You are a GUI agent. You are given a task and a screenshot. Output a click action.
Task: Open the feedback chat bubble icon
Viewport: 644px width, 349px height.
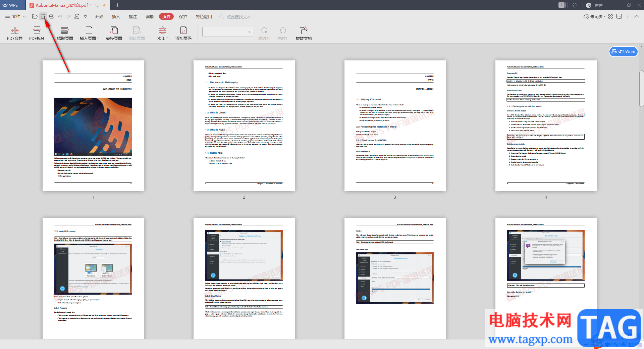(x=619, y=16)
